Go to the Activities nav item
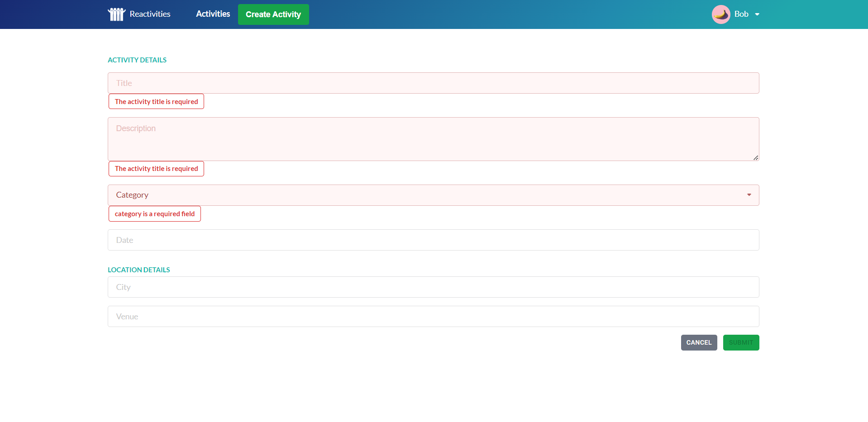Screen dimensions: 868x422 [213, 14]
